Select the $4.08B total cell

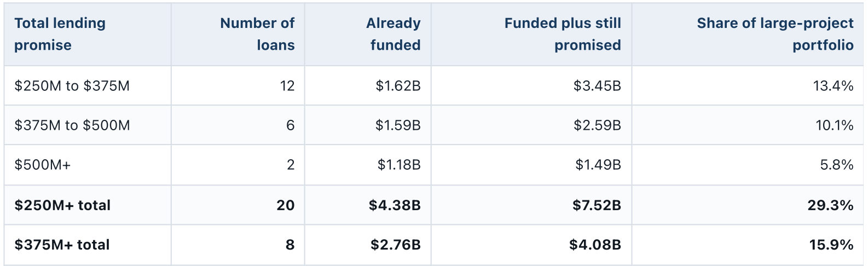pyautogui.click(x=595, y=245)
